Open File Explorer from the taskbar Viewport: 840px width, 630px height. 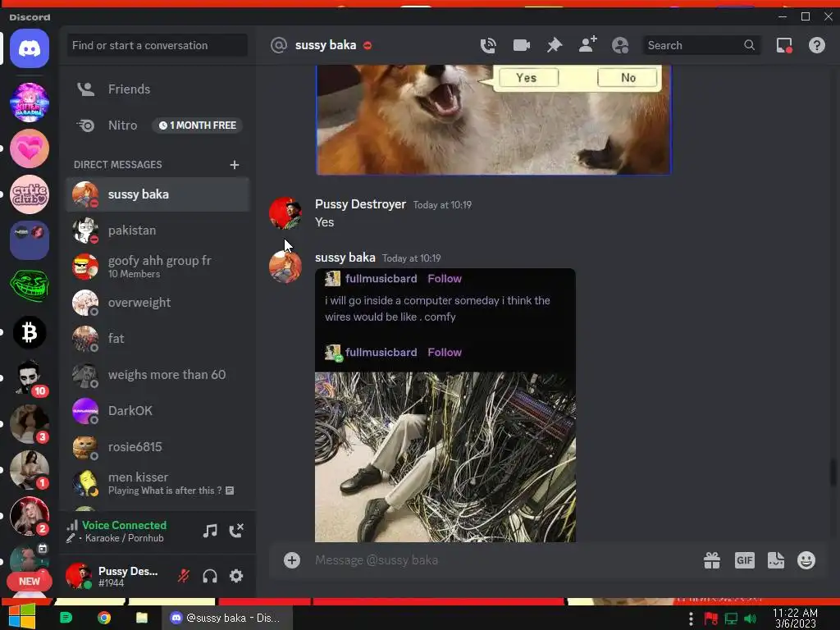coord(142,619)
